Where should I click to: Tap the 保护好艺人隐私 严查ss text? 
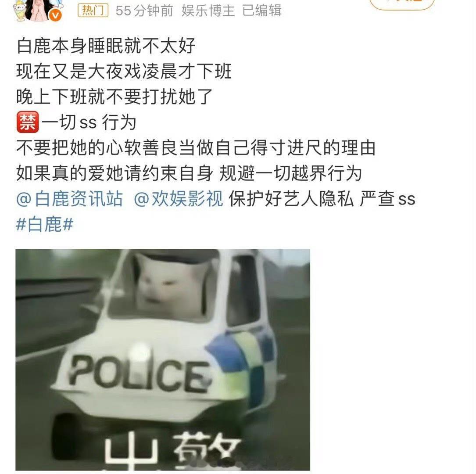322,199
